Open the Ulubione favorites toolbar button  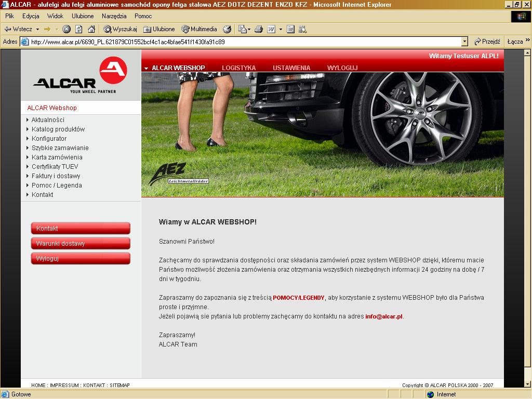[159, 29]
